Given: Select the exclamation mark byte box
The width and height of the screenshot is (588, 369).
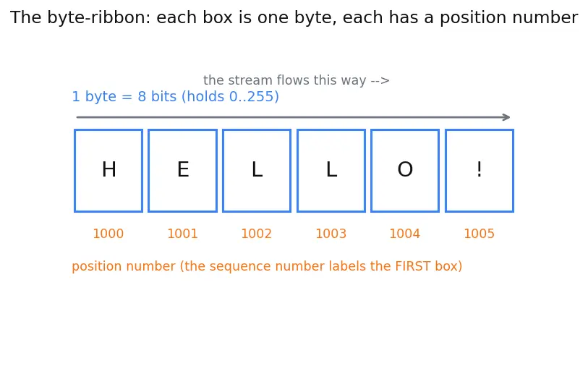Looking at the screenshot, I should pos(480,171).
